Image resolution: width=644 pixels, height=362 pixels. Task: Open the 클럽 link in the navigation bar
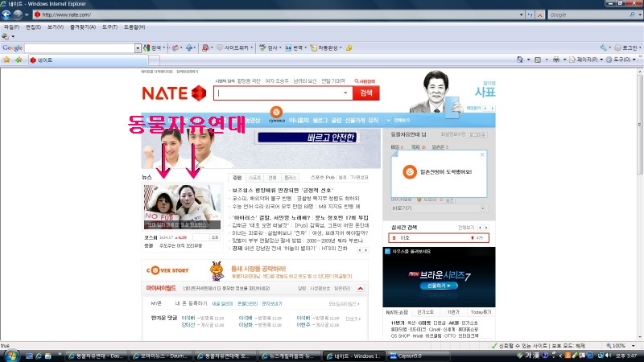pyautogui.click(x=336, y=120)
